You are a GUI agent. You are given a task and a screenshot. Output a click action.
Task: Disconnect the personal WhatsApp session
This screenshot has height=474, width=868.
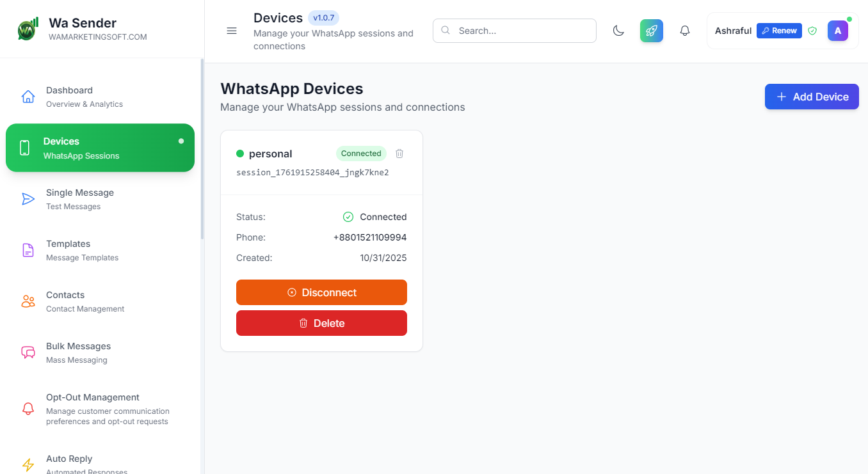[321, 292]
